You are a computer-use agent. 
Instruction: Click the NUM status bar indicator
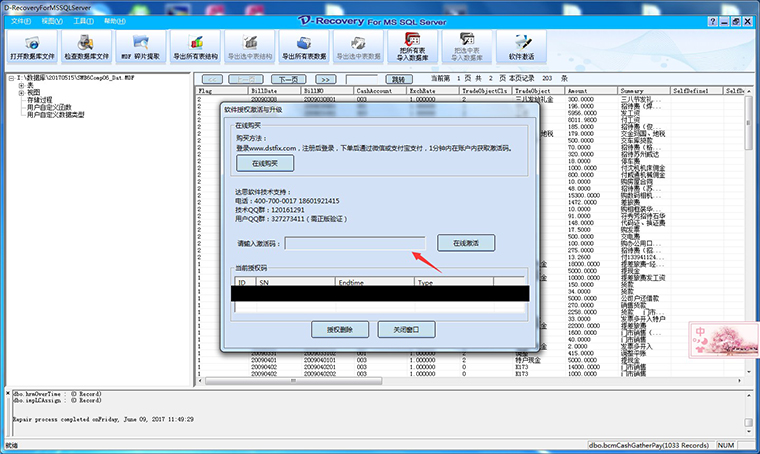726,445
